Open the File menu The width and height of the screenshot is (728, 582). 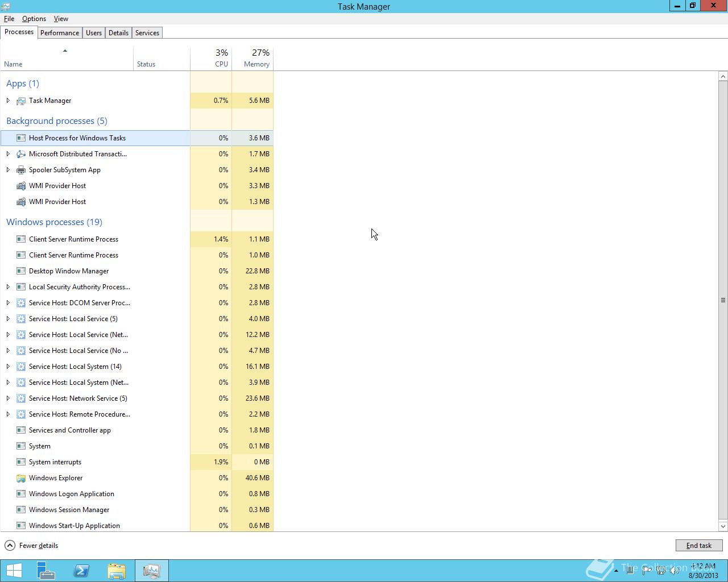pyautogui.click(x=9, y=19)
